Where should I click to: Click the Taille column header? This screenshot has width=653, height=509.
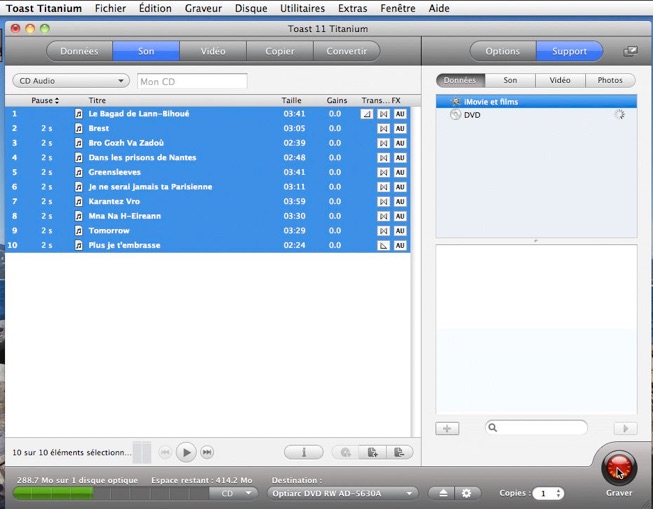point(292,100)
